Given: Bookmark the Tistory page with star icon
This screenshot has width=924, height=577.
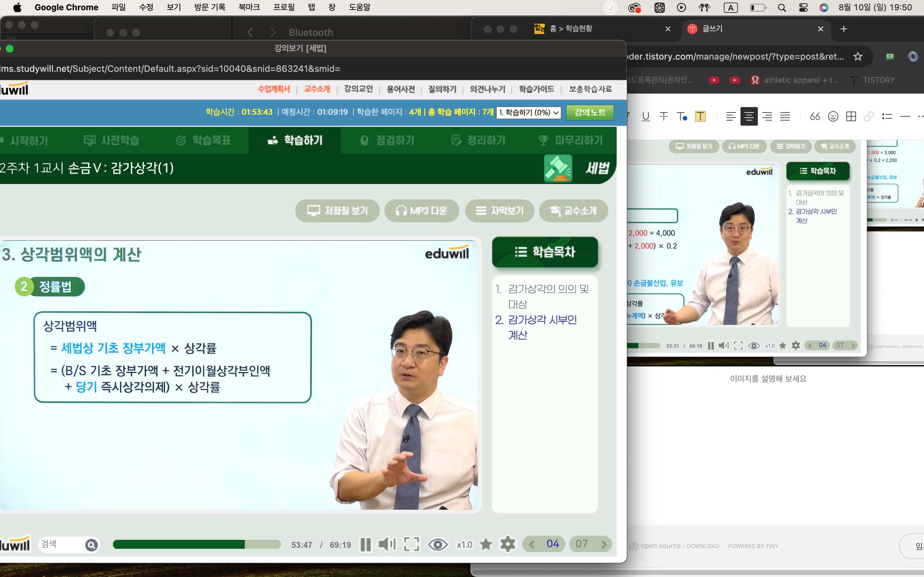Looking at the screenshot, I should (x=858, y=56).
